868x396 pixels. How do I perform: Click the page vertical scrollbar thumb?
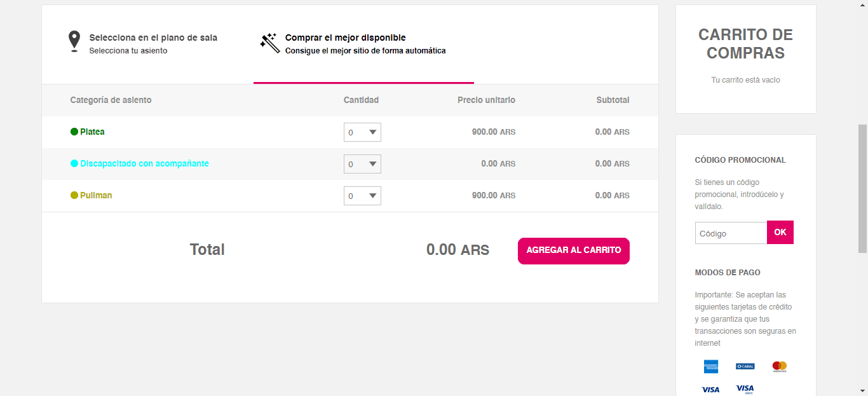click(x=862, y=189)
